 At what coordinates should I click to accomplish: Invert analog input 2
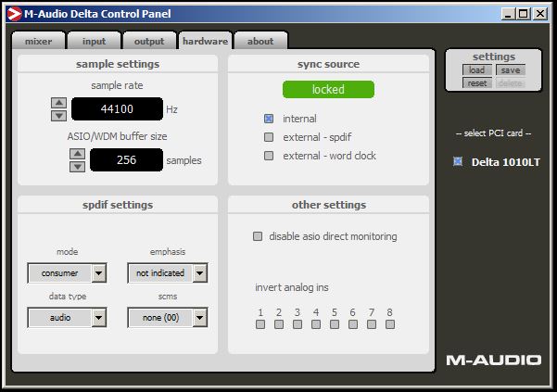tap(279, 324)
